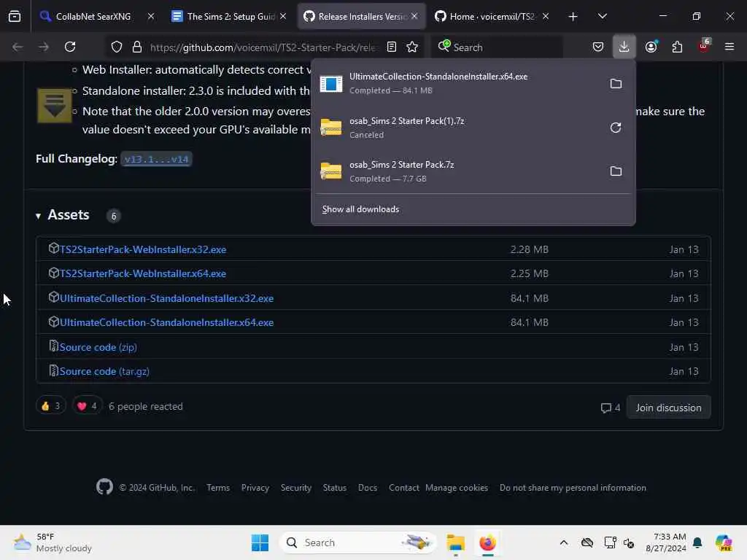Open Windows Start menu
The height and width of the screenshot is (560, 747).
pos(260,542)
